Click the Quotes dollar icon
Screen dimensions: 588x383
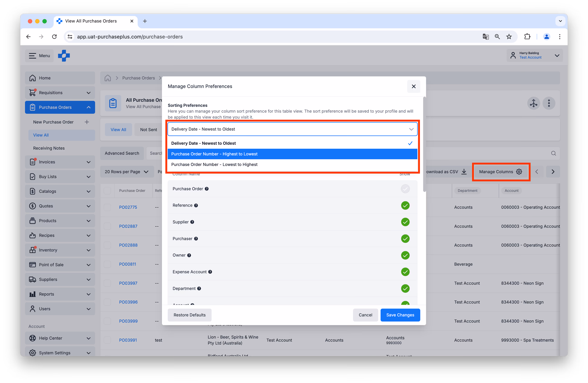pyautogui.click(x=32, y=206)
